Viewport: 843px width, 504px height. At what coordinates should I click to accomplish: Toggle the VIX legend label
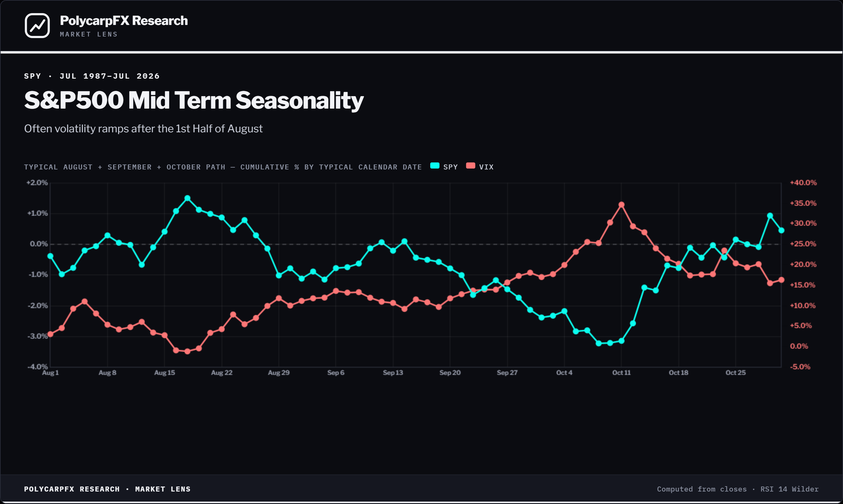pyautogui.click(x=486, y=167)
